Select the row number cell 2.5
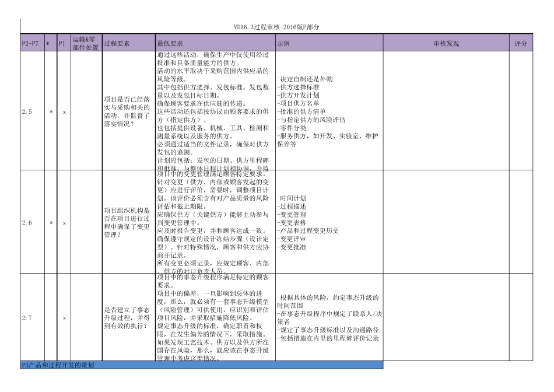 [x=33, y=111]
